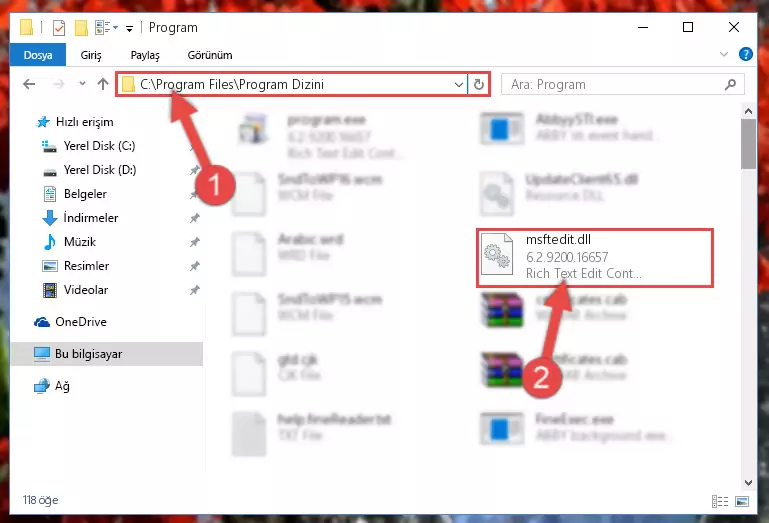
Task: Click the Back navigation arrow
Action: [29, 84]
